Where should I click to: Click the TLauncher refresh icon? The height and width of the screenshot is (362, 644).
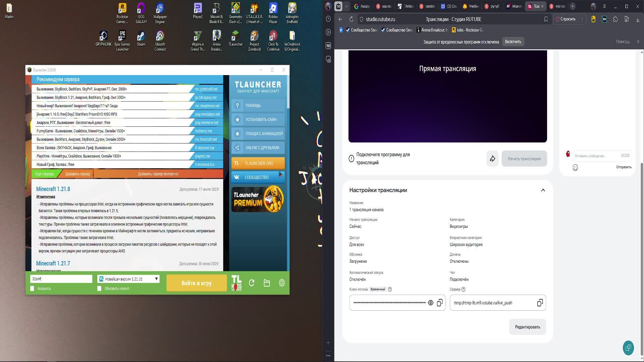[x=252, y=283]
